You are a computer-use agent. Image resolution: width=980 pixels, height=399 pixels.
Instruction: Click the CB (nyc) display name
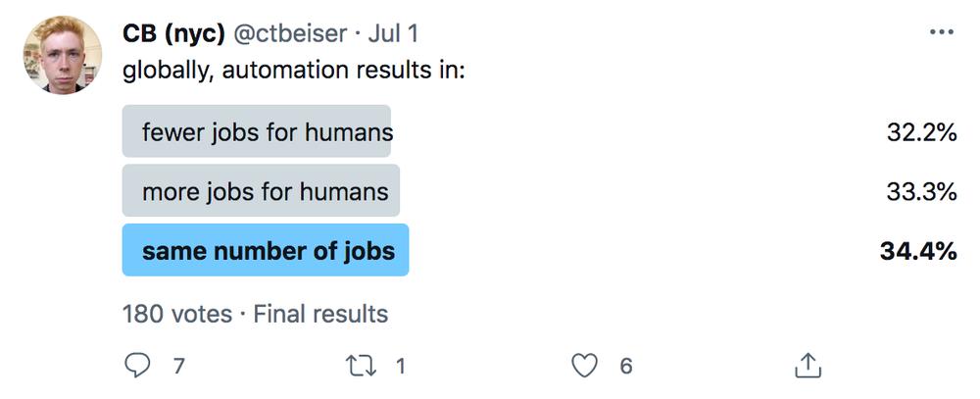point(173,33)
